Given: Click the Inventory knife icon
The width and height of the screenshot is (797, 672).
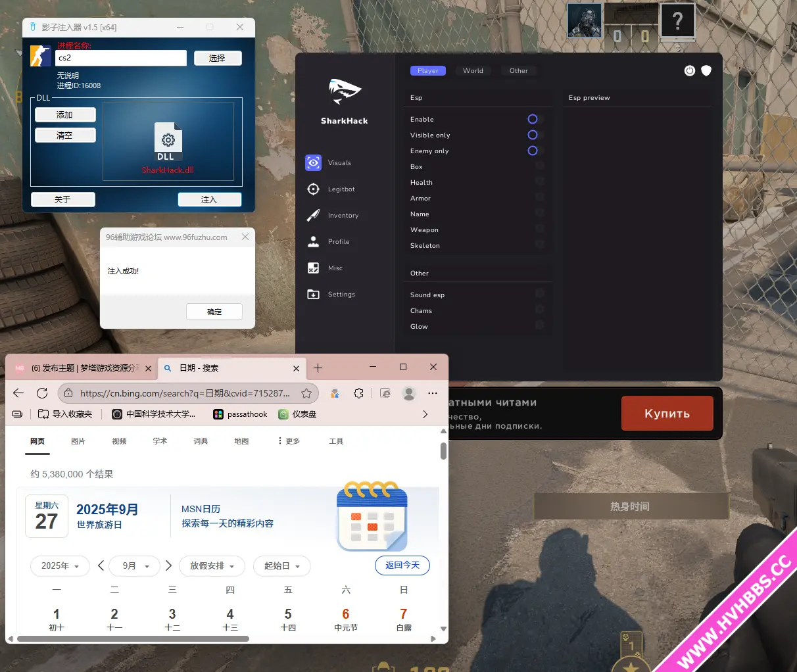Looking at the screenshot, I should [x=314, y=216].
